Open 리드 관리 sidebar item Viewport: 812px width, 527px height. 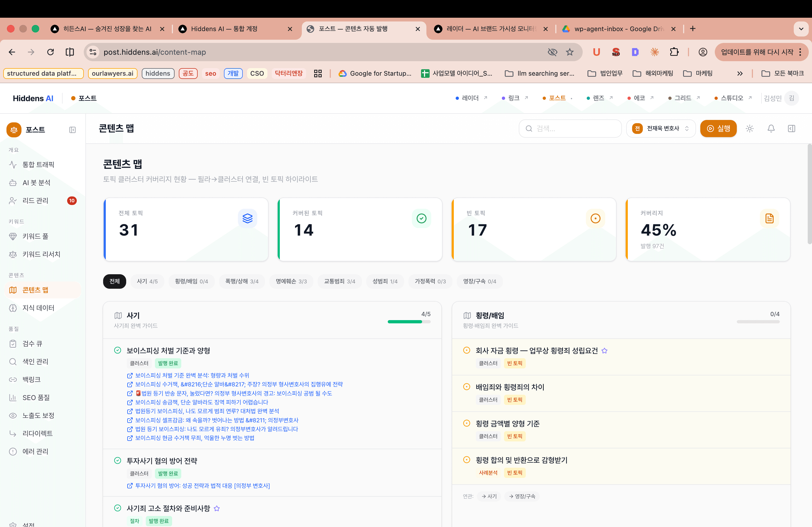click(x=43, y=200)
